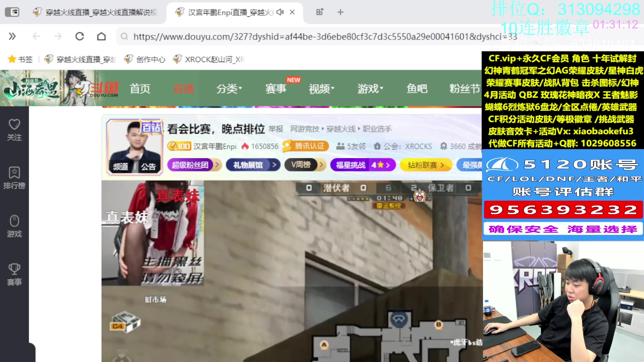Screen dimensions: 644x362
Task: Switch to the 频道 tab under avatar
Action: coord(121,167)
